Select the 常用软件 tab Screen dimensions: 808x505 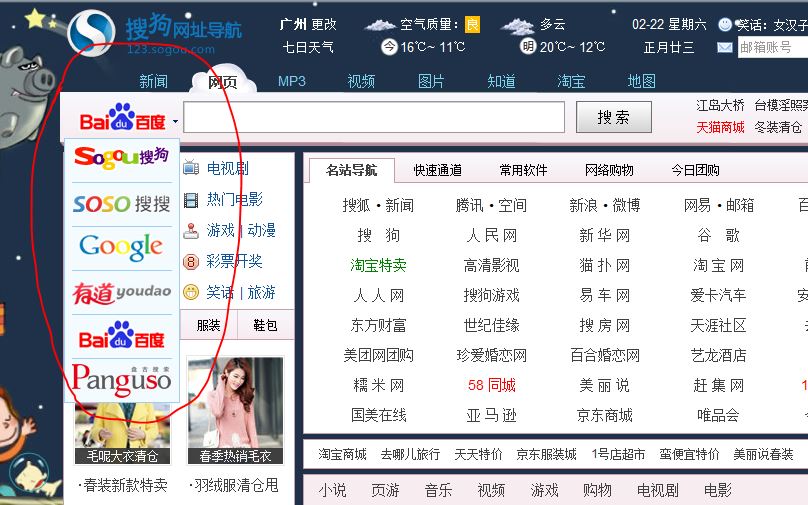pos(524,170)
